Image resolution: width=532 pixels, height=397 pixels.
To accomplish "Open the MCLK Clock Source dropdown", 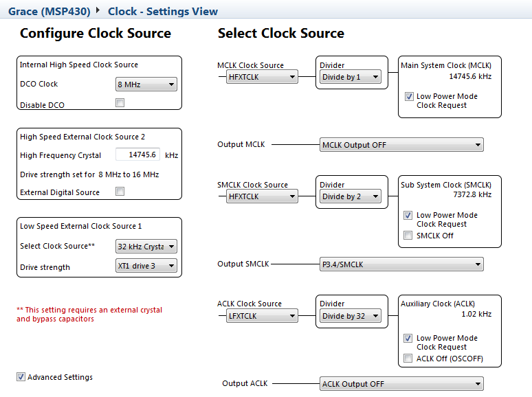I will [262, 77].
